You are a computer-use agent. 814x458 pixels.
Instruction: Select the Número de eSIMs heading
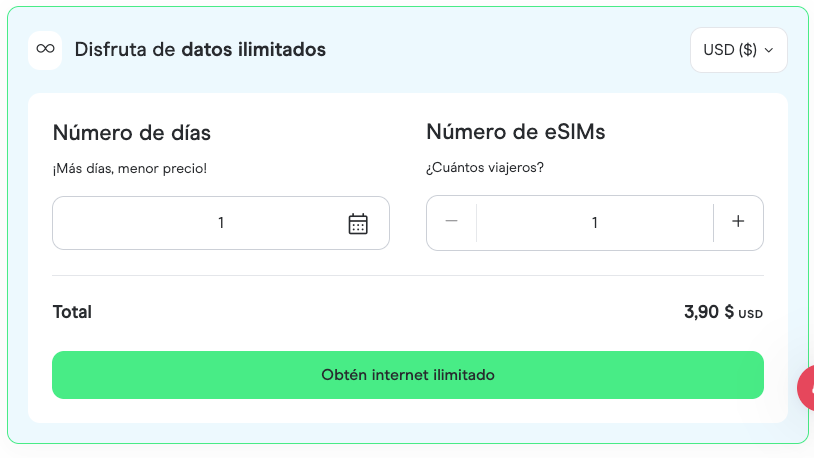515,132
